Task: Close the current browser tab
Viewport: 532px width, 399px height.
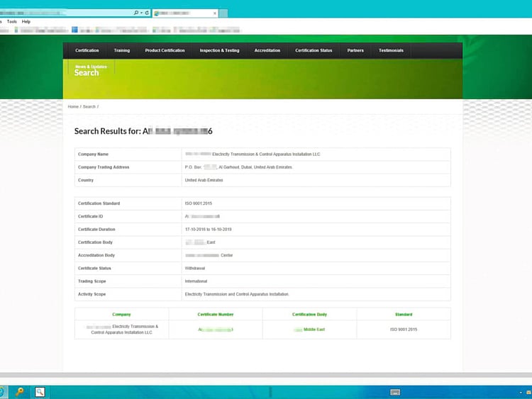Action: point(215,13)
